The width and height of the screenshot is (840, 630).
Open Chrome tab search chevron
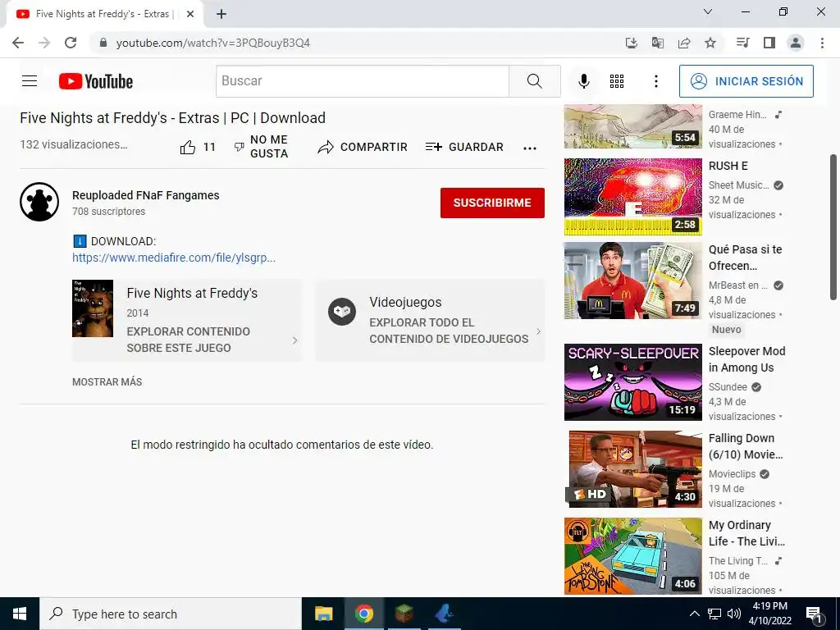click(x=708, y=11)
